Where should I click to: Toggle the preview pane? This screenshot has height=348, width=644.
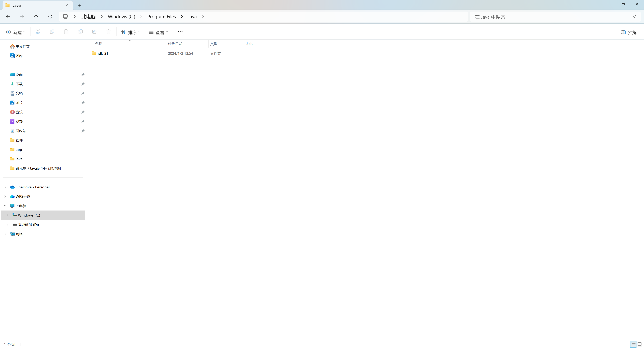click(629, 32)
